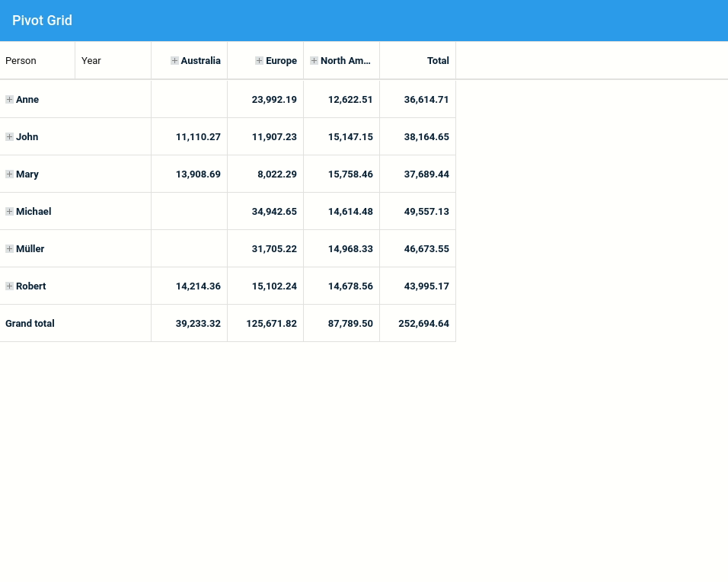728x582 pixels.
Task: Click the Pivot Grid title bar
Action: [x=42, y=21]
